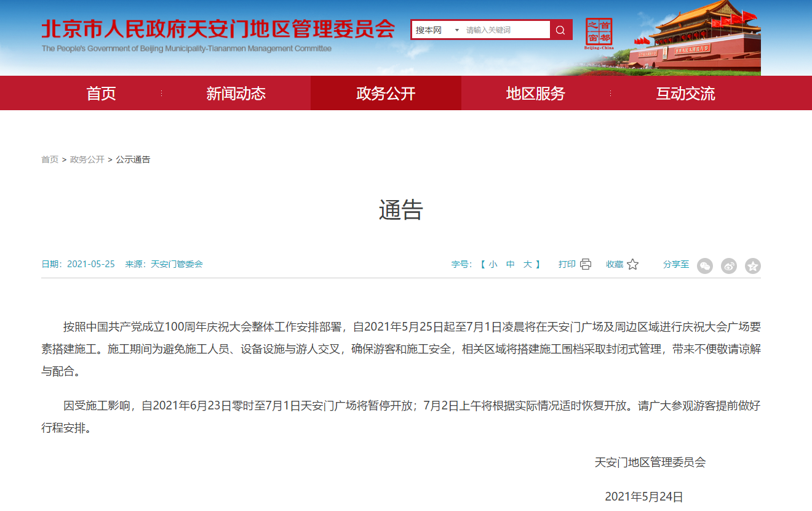This screenshot has height=511, width=812.
Task: Click the 北京市人民政府天安门地区管理委员会 site title
Action: coord(218,29)
